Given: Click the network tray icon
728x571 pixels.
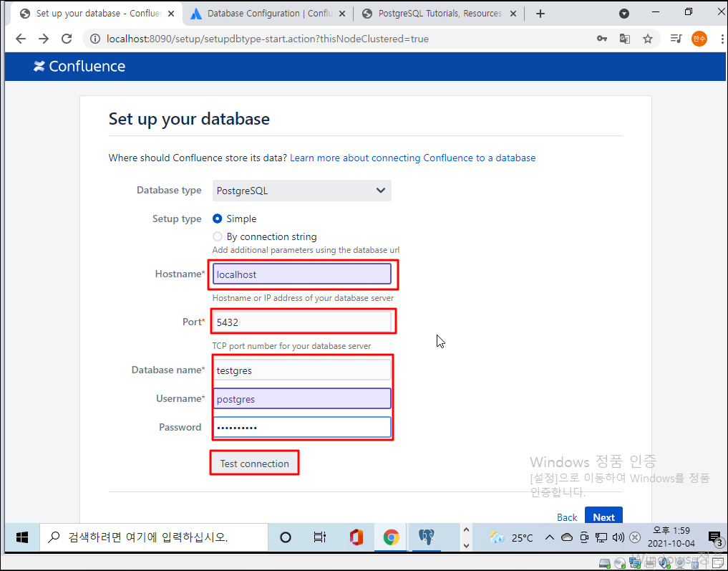Looking at the screenshot, I should (601, 537).
